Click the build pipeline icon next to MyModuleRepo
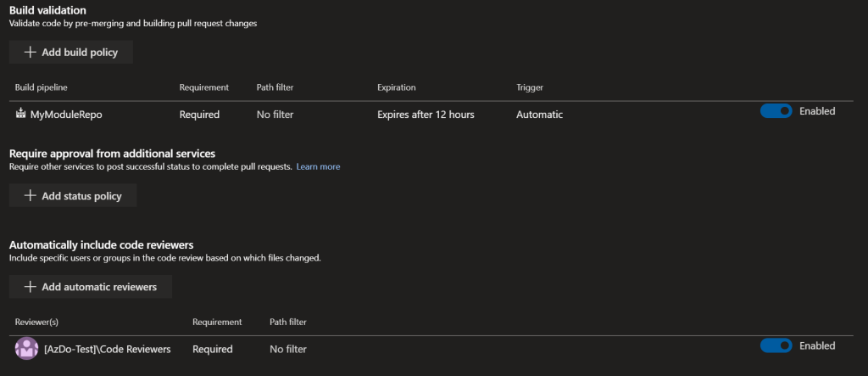Screen dimensions: 868x376 pyautogui.click(x=20, y=114)
